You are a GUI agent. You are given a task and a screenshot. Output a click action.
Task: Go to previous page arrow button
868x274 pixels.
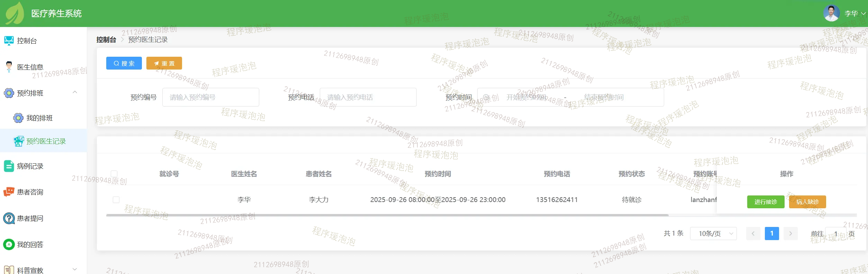coord(753,234)
